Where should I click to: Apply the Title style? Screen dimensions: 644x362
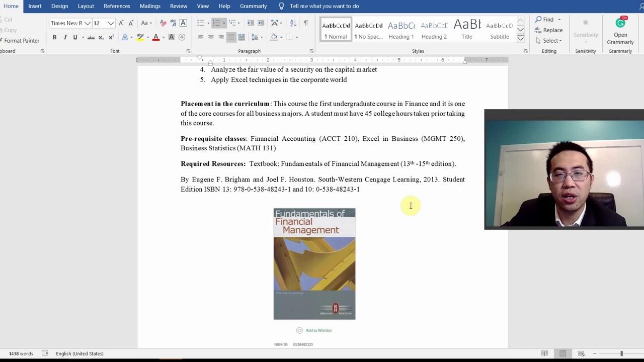click(467, 30)
